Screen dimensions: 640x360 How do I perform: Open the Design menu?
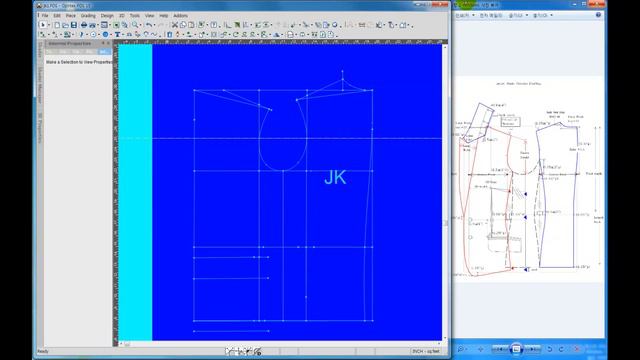[107, 16]
